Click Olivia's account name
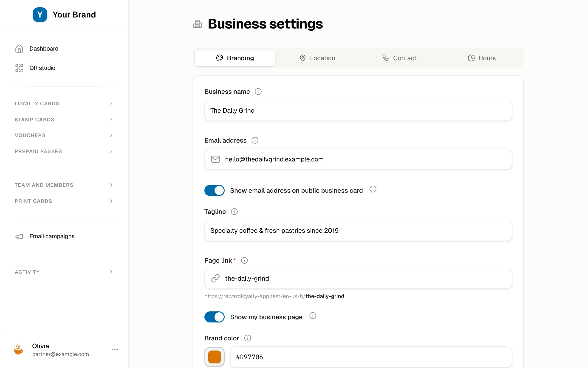The height and width of the screenshot is (368, 588). pyautogui.click(x=41, y=346)
